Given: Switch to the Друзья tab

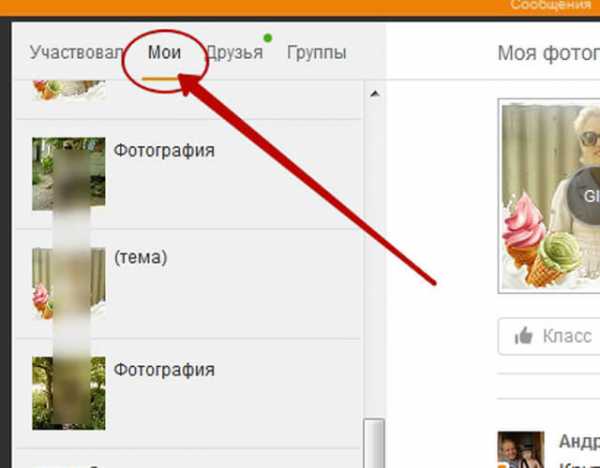Looking at the screenshot, I should 235,53.
